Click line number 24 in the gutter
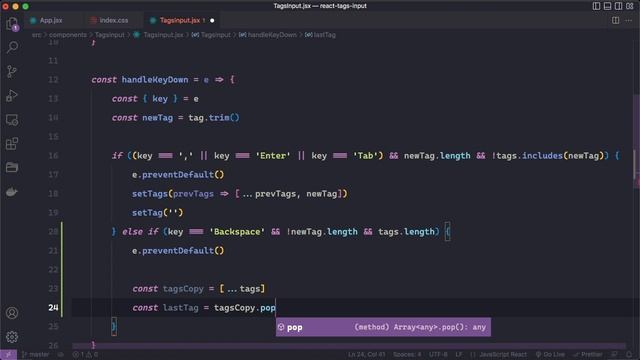This screenshot has height=360, width=640. coord(53,308)
